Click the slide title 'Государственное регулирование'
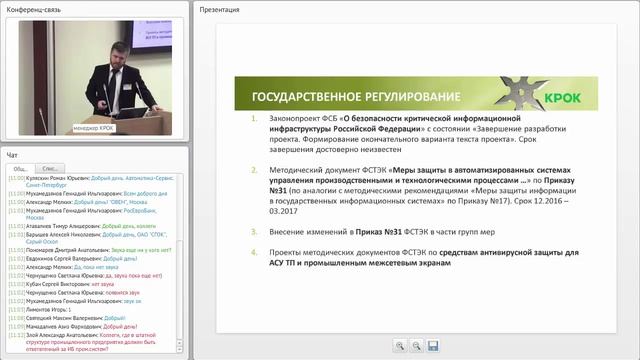640x360 pixels. [356, 97]
